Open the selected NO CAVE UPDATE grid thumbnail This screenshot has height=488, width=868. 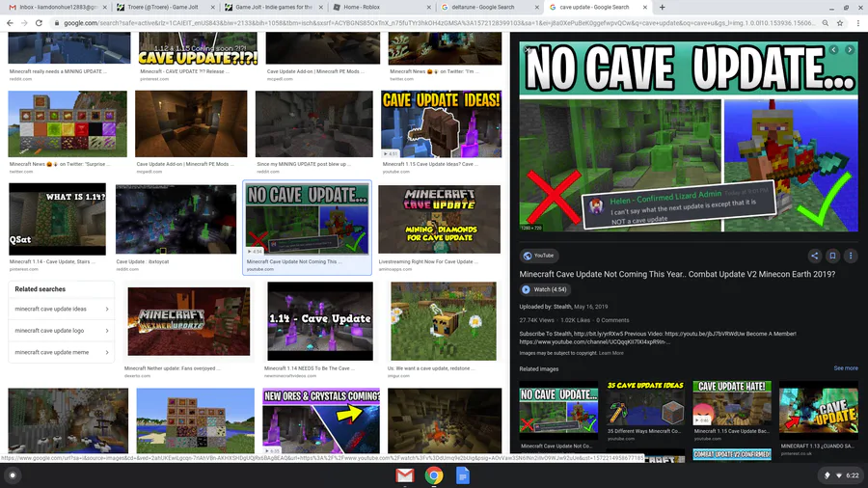click(308, 220)
